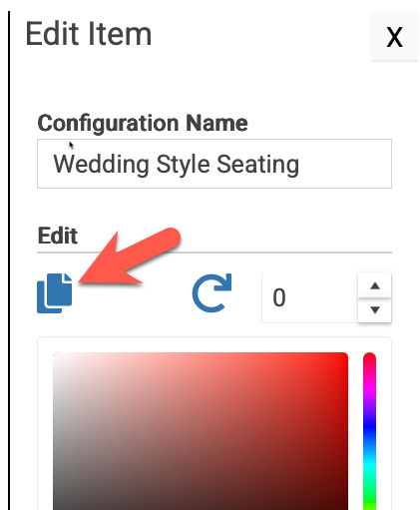420x510 pixels.
Task: Focus the rotation angle field showing 0
Action: pyautogui.click(x=309, y=297)
